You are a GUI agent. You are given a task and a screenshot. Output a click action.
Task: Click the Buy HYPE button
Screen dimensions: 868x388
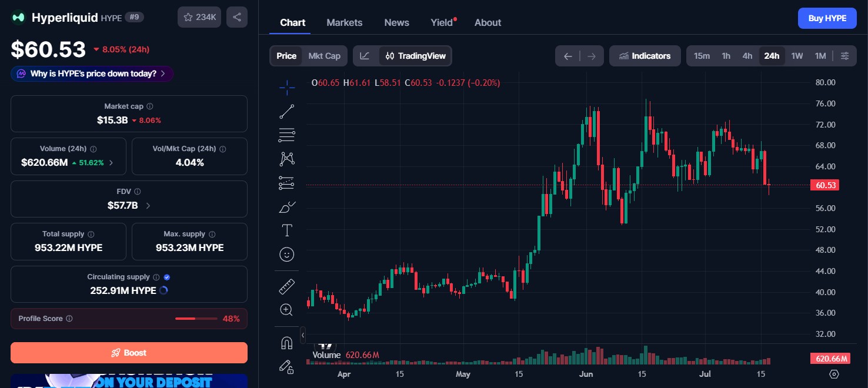pyautogui.click(x=827, y=18)
